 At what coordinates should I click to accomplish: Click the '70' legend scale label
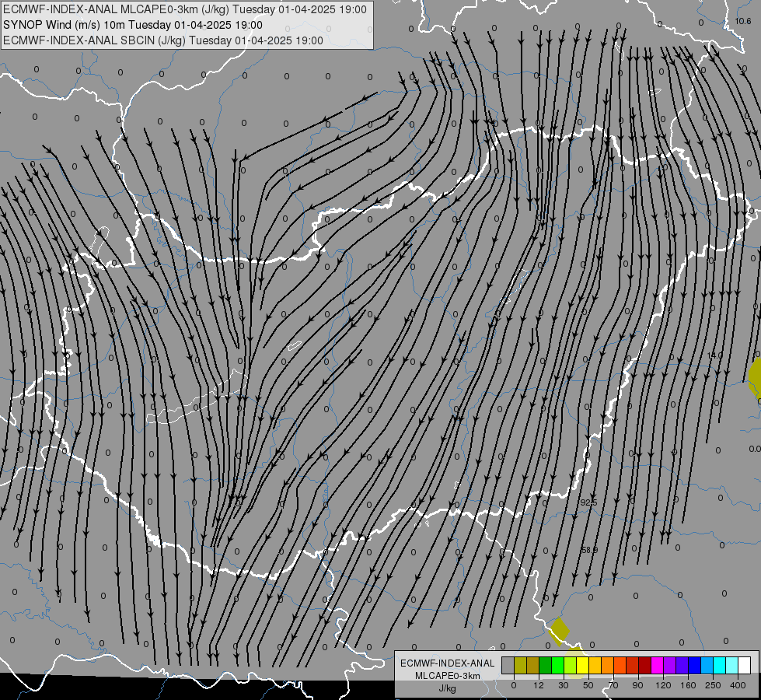[613, 685]
